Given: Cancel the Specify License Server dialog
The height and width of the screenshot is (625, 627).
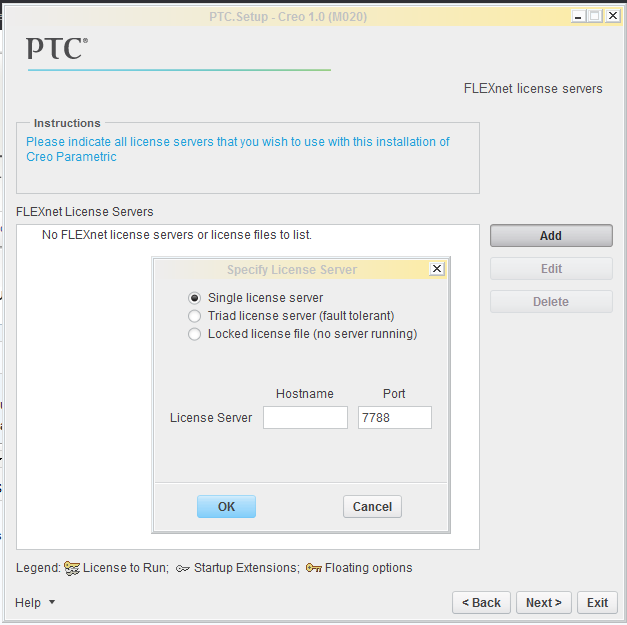Looking at the screenshot, I should click(372, 507).
